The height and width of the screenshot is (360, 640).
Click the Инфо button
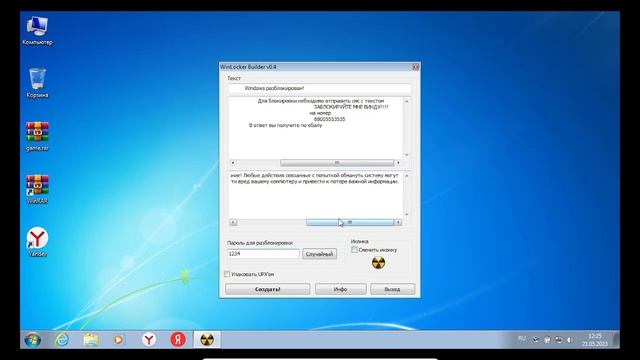340,289
